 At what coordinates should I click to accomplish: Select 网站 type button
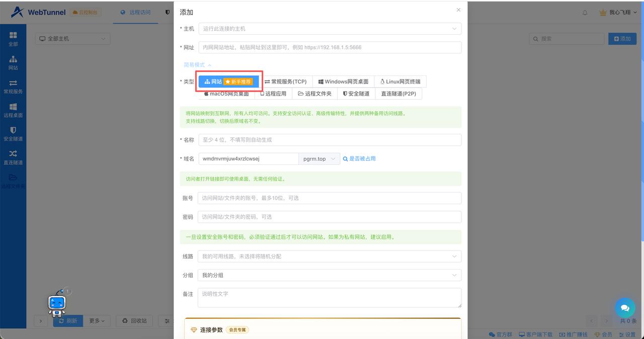coord(228,81)
